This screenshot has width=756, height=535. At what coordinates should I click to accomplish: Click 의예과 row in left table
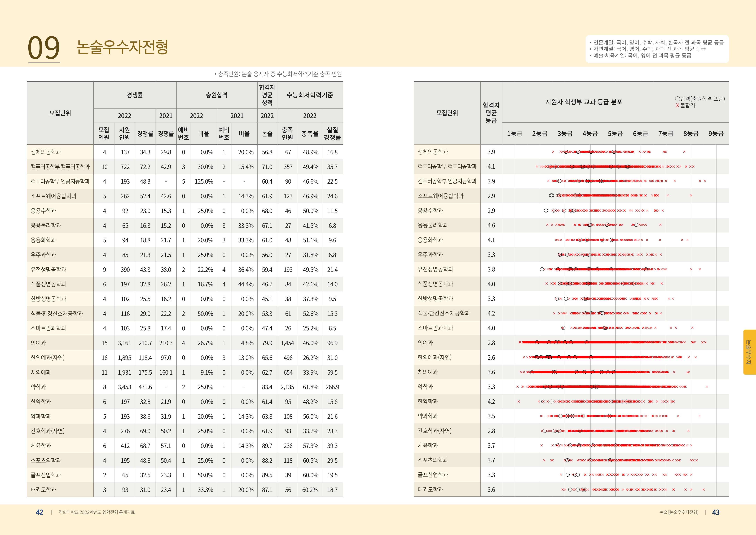click(x=38, y=343)
